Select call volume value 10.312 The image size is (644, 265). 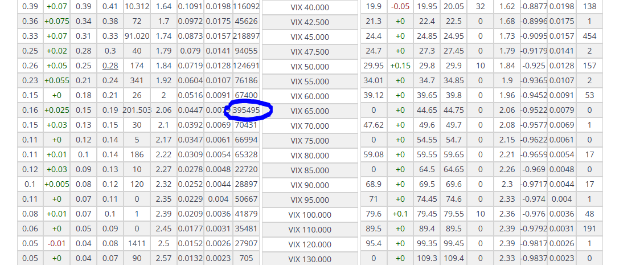(137, 7)
